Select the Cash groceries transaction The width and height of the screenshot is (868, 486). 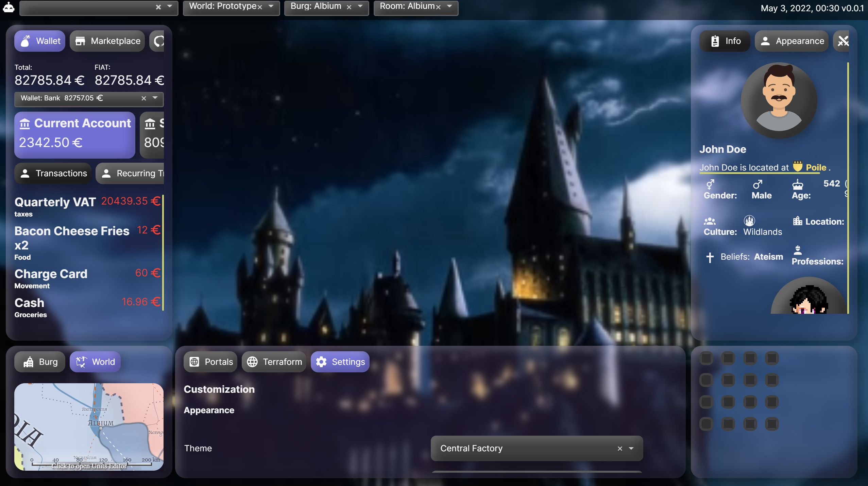click(87, 307)
